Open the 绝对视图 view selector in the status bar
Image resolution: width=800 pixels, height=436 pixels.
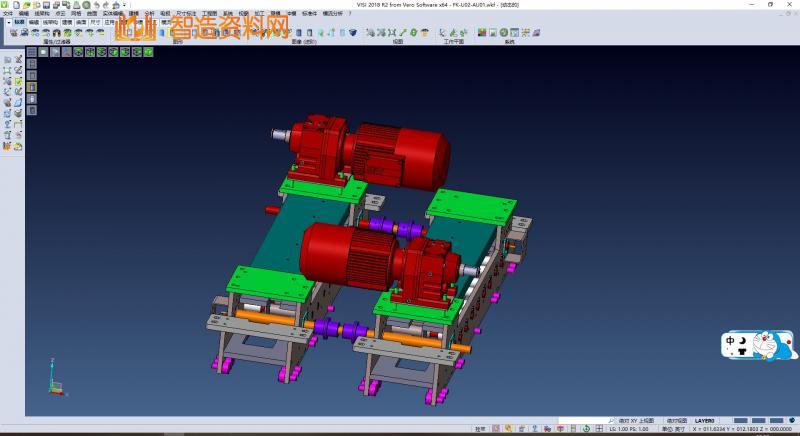(677, 420)
